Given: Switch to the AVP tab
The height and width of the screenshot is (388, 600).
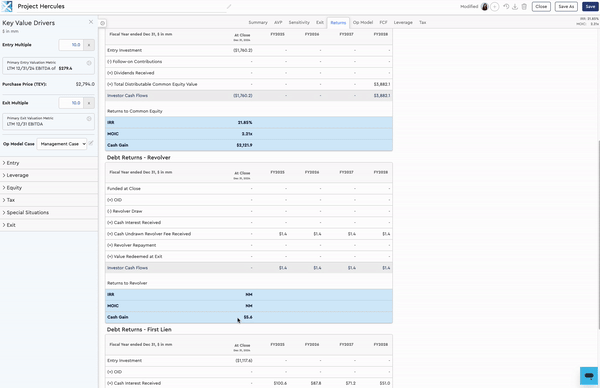Looking at the screenshot, I should [x=278, y=23].
